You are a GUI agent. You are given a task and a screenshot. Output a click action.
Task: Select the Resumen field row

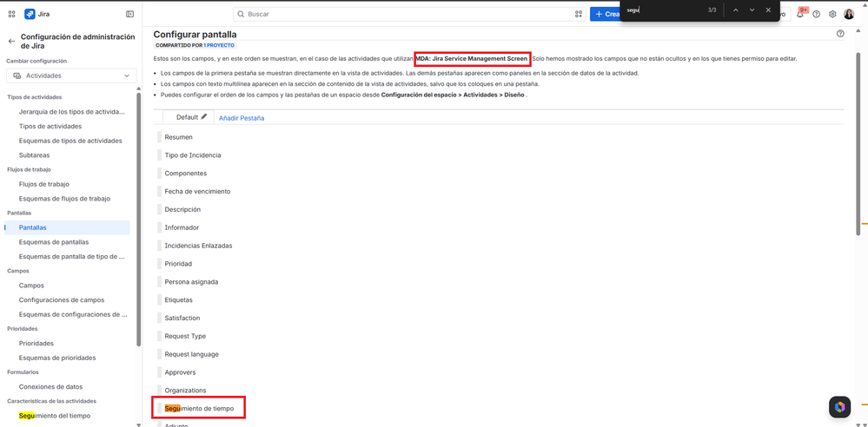click(x=178, y=136)
